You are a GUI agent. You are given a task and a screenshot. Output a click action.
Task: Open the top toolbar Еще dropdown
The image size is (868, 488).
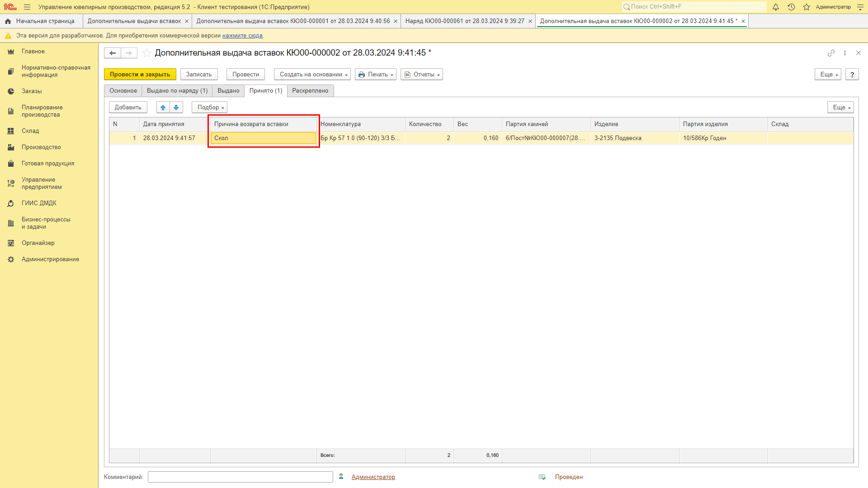tap(828, 75)
